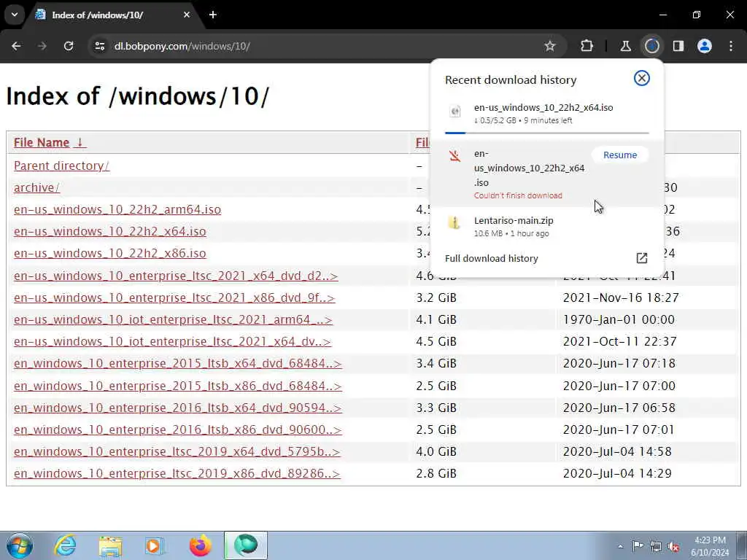Click the in-progress ISO download file icon

455,111
